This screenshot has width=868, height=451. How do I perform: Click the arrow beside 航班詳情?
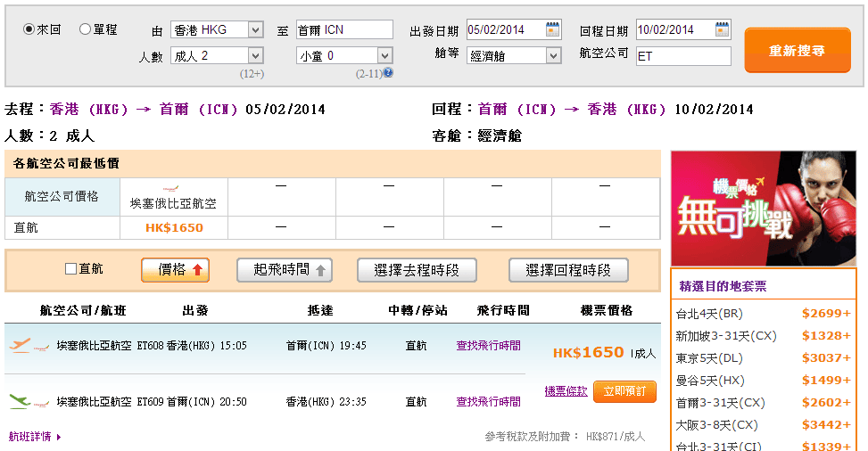(x=59, y=437)
